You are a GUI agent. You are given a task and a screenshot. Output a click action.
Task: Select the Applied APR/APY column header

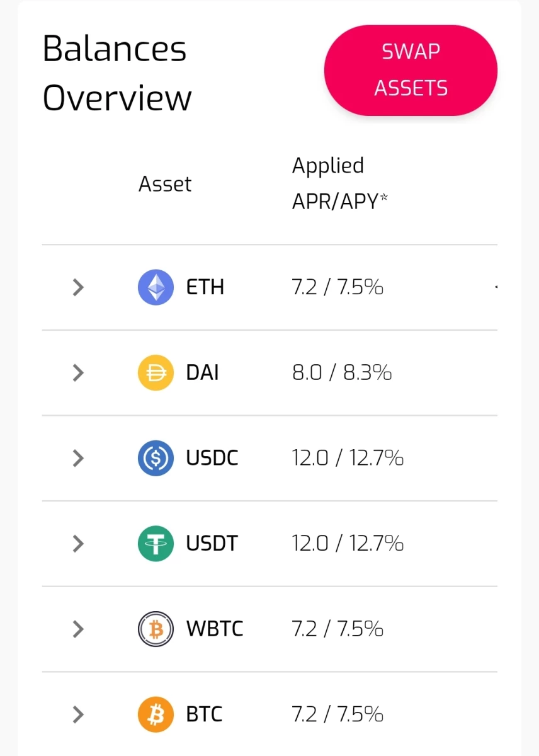tap(340, 183)
